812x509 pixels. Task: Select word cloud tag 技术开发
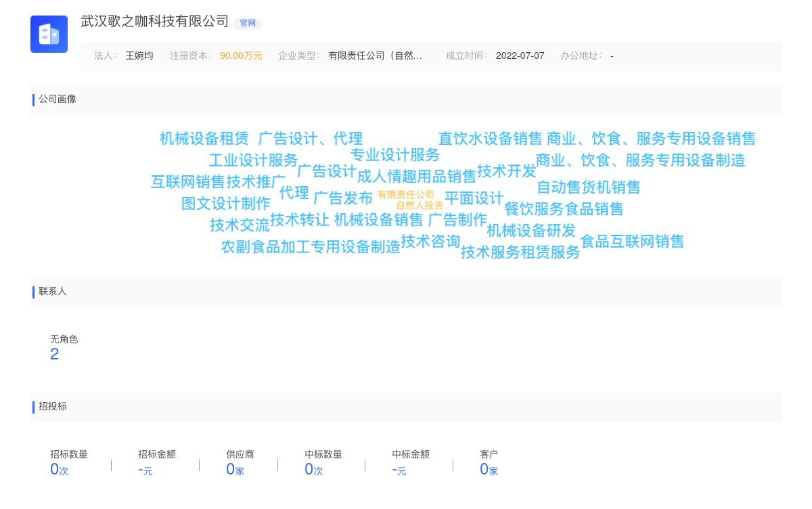pyautogui.click(x=507, y=171)
